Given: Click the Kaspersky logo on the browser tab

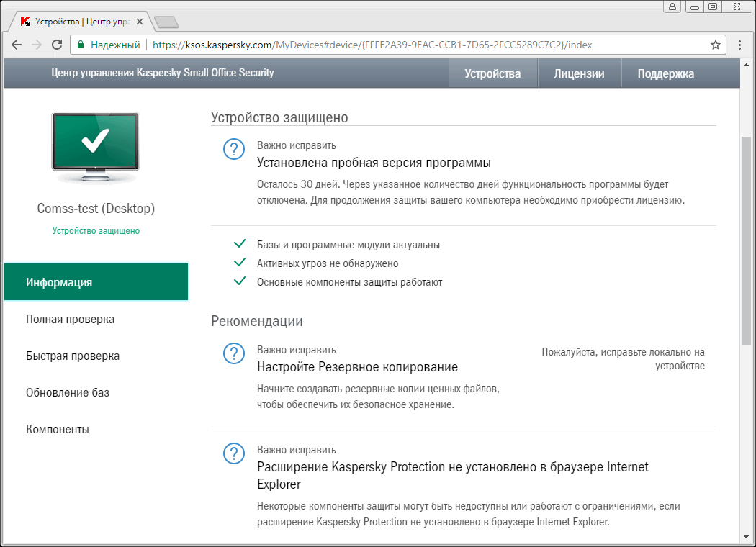Looking at the screenshot, I should pyautogui.click(x=25, y=22).
